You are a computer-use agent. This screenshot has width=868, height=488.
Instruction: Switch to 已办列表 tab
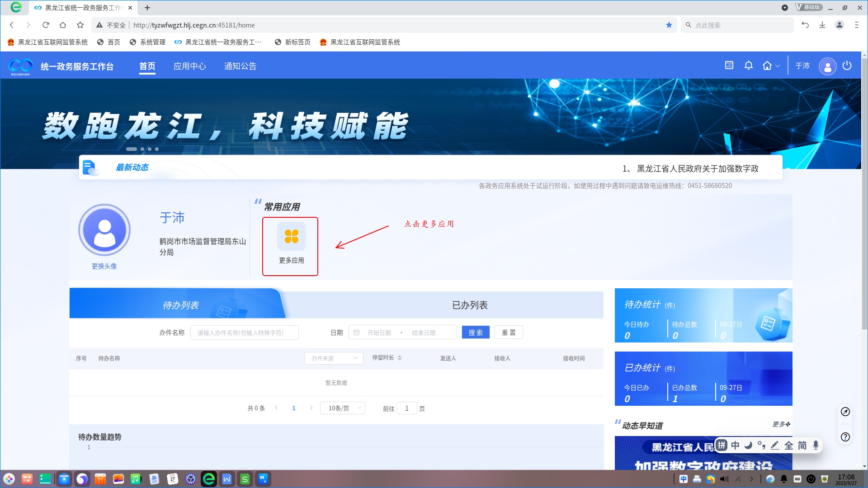(469, 305)
